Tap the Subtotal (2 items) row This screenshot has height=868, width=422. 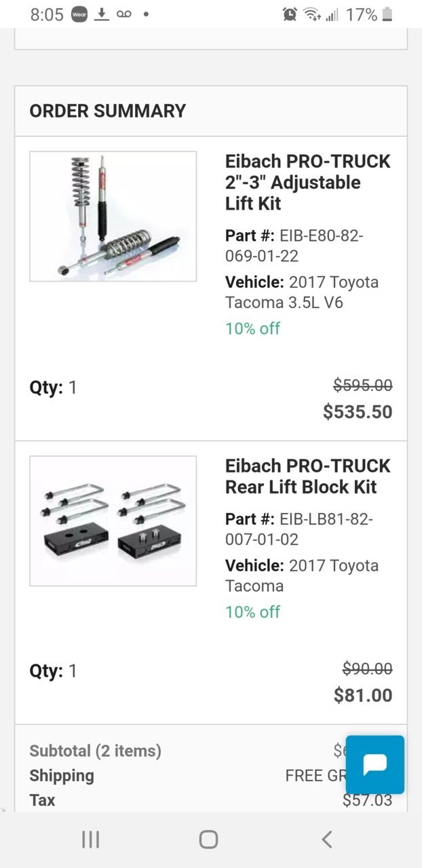pyautogui.click(x=211, y=751)
